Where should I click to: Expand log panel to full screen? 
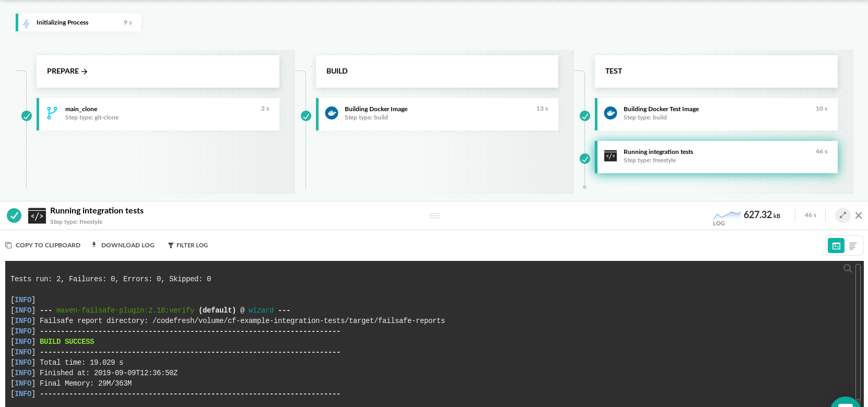tap(842, 216)
